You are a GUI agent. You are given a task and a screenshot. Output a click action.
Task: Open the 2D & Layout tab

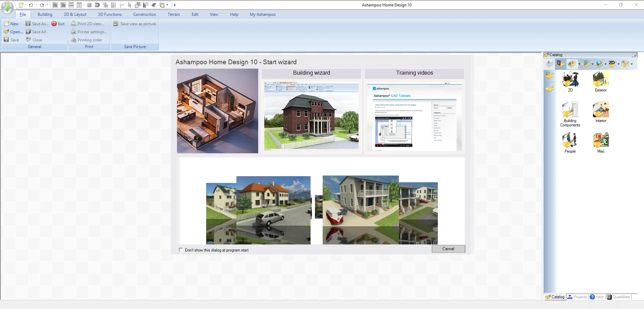point(75,14)
